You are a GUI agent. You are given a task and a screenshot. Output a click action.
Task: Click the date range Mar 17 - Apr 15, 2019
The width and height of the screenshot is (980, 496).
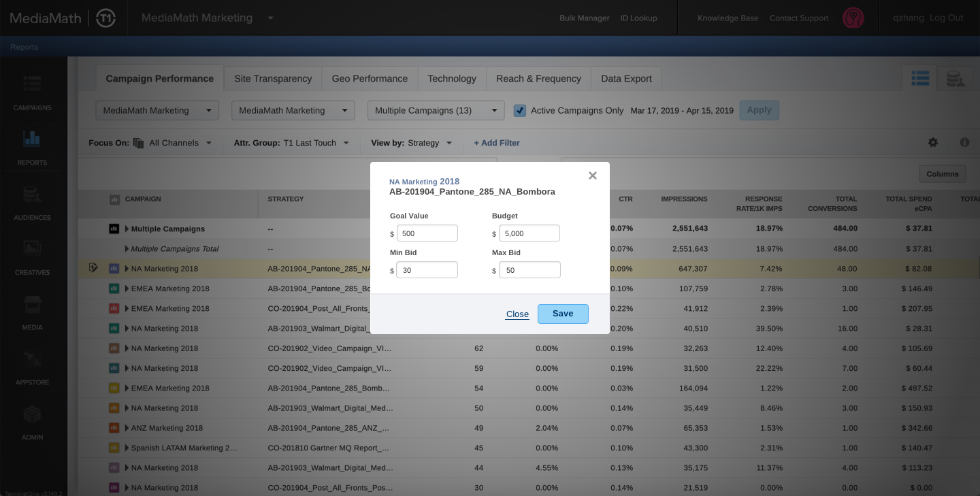click(682, 110)
